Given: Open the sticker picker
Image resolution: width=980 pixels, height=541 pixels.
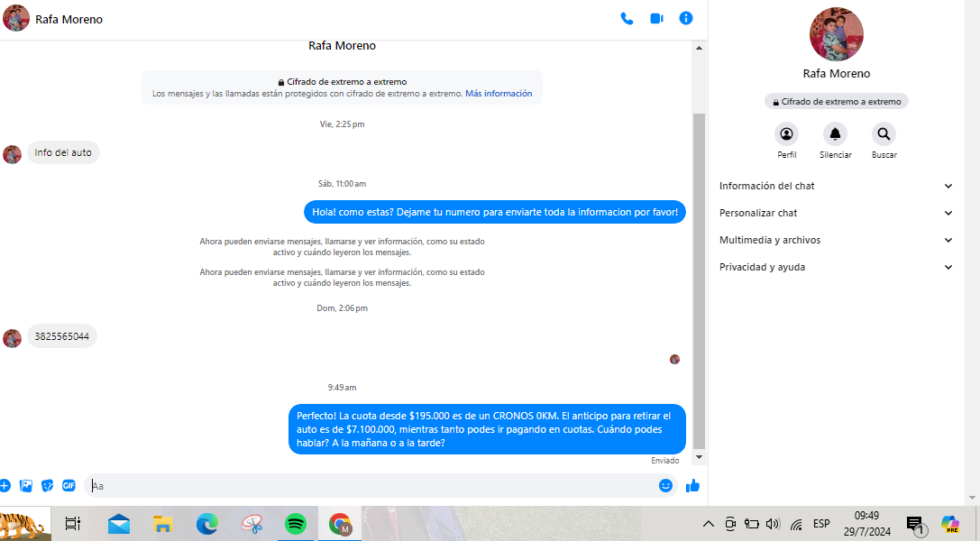Looking at the screenshot, I should pyautogui.click(x=47, y=486).
